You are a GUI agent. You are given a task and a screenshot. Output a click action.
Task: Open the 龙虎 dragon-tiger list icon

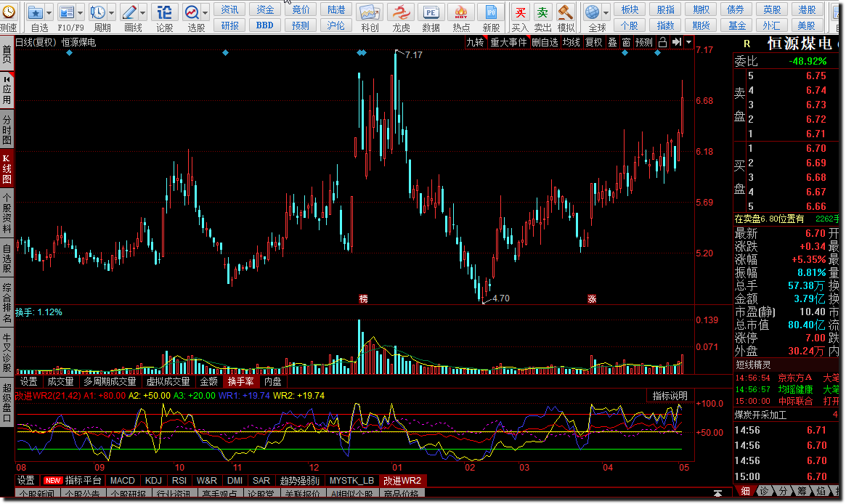[401, 12]
